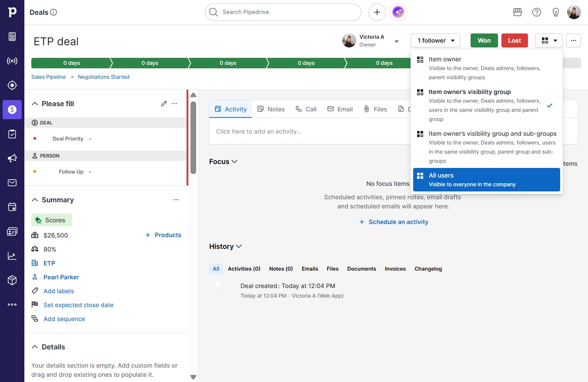Mark the deal as Lost
588x382 pixels.
tap(514, 40)
